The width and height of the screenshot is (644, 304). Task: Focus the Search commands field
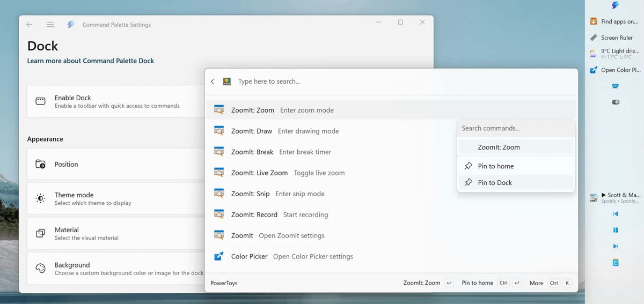tap(516, 128)
